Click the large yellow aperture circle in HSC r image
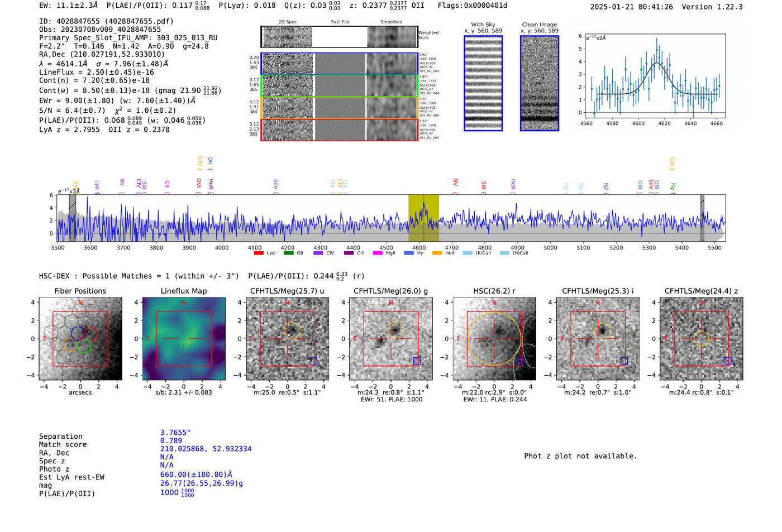This screenshot has height=532, width=782. (494, 339)
